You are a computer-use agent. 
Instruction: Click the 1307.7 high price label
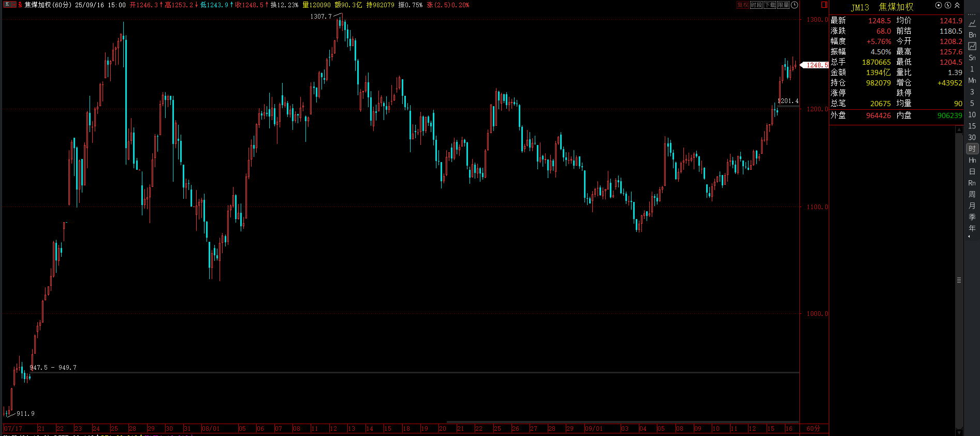[321, 17]
